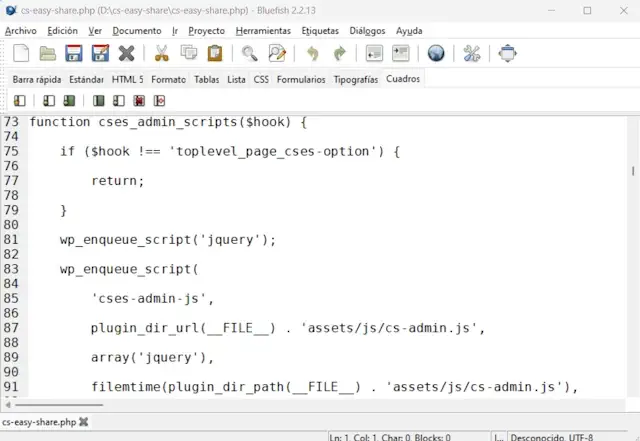Click the Frame dialog icon with the green pane

(69, 100)
